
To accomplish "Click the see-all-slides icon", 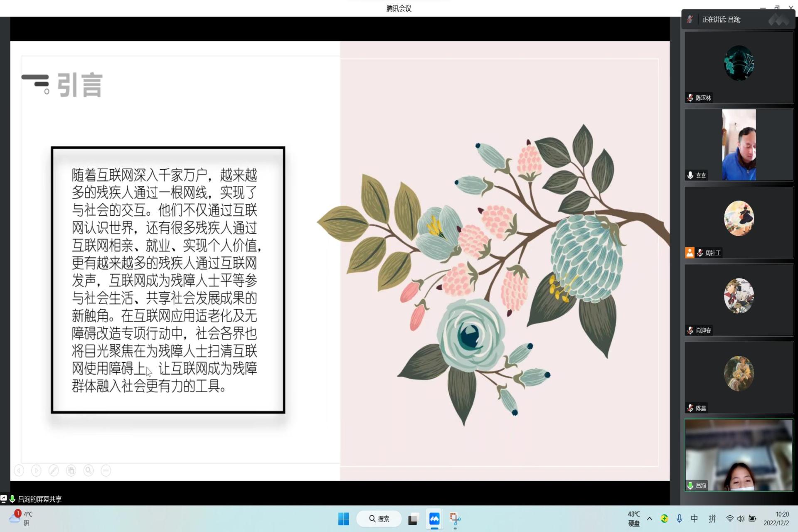I will (71, 470).
